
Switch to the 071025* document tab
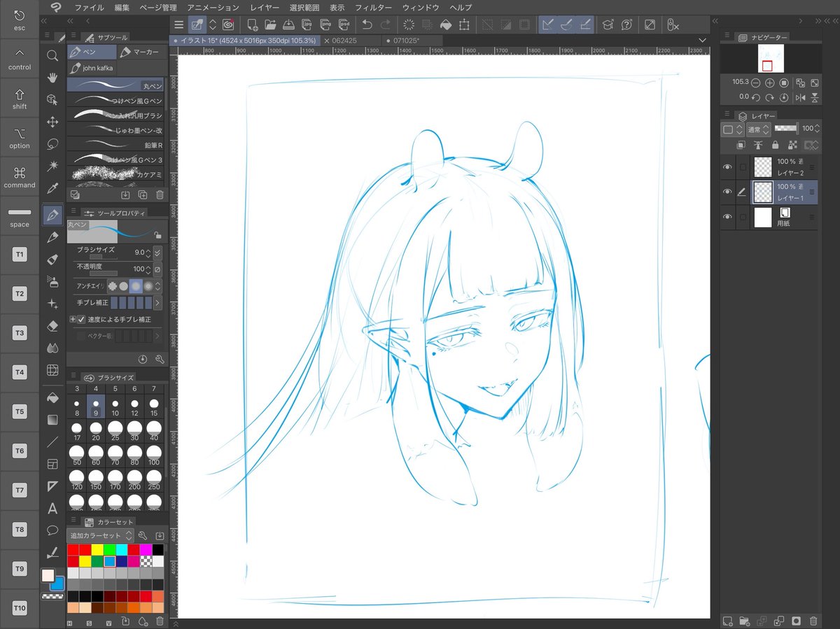click(413, 41)
